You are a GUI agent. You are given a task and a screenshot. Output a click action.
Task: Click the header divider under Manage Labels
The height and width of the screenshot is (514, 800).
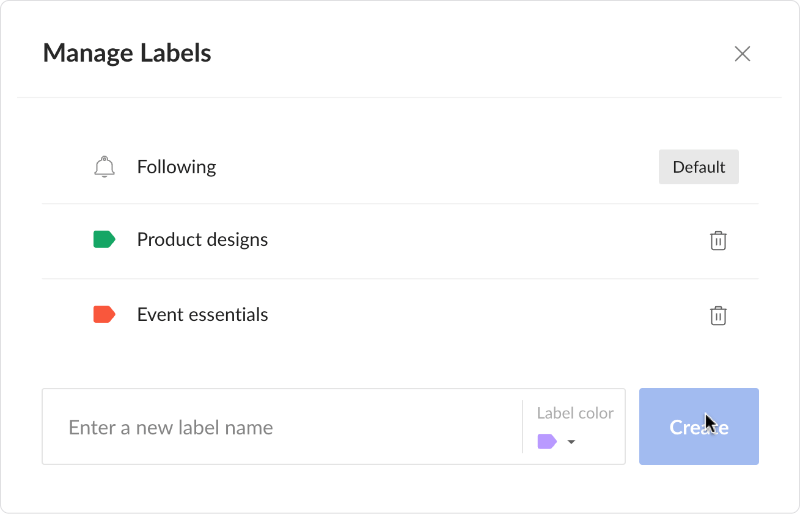400,97
